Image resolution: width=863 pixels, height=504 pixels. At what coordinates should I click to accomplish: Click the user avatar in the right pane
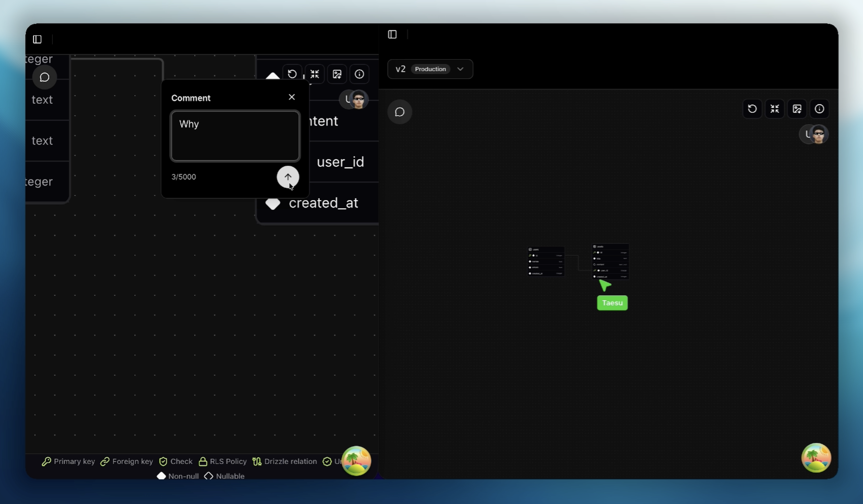pyautogui.click(x=818, y=135)
